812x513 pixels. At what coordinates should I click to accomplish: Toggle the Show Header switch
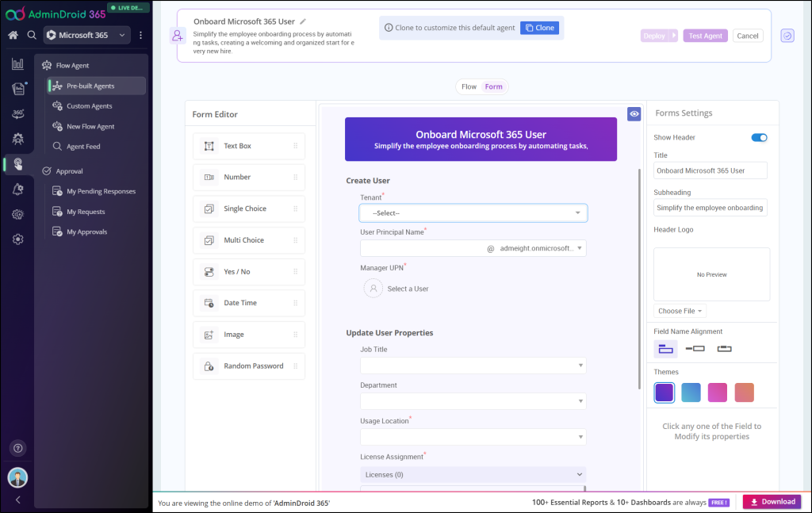point(759,138)
